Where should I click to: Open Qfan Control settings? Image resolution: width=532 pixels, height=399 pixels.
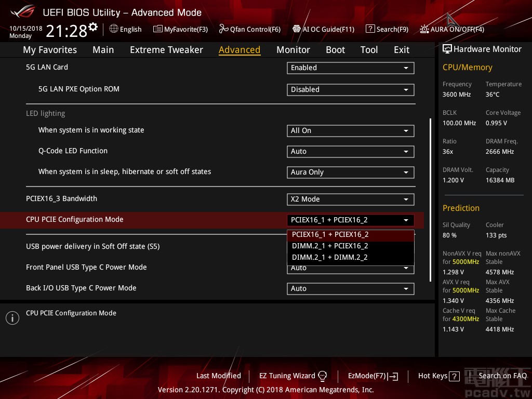point(249,29)
